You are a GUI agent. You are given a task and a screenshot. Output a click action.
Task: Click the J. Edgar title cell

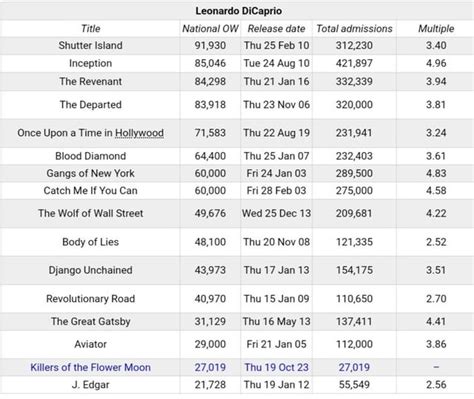pos(90,385)
